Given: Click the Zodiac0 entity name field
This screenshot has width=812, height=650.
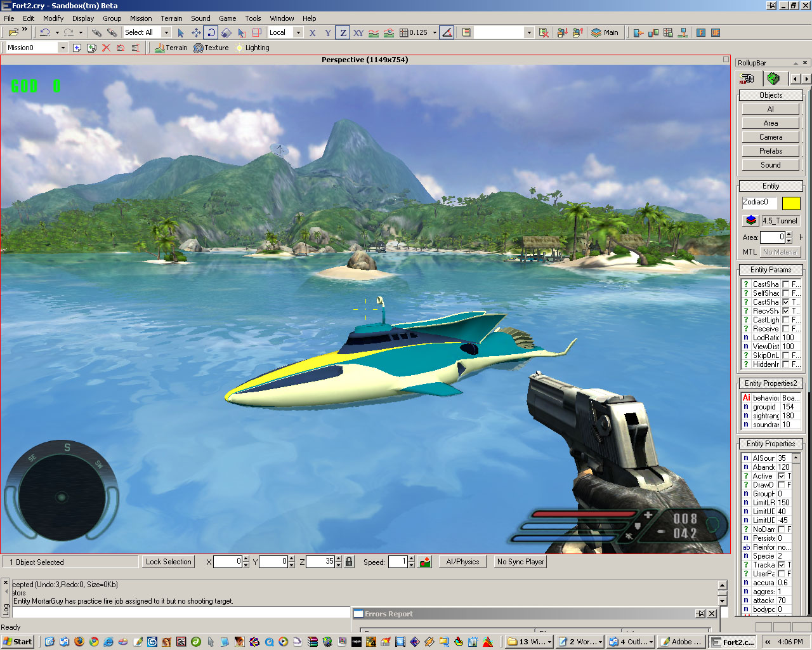Looking at the screenshot, I should click(x=759, y=202).
